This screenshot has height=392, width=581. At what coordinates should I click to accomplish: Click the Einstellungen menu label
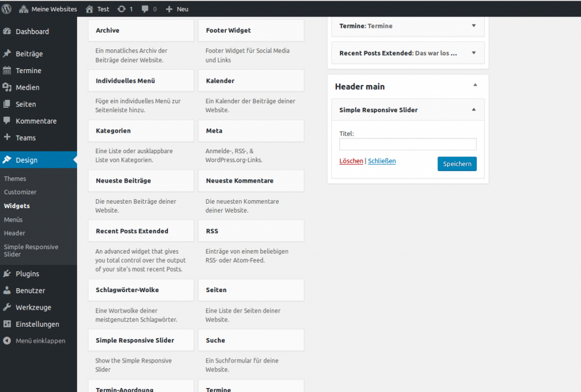click(37, 324)
